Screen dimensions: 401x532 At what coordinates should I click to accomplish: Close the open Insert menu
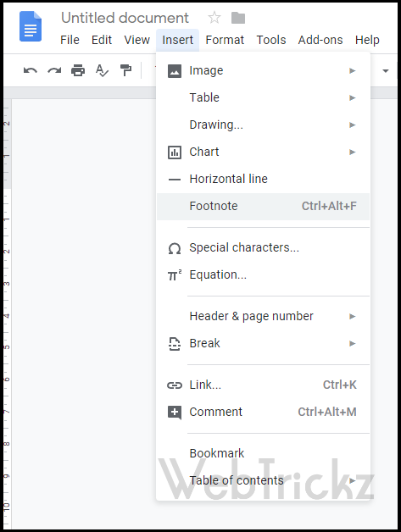pos(177,40)
